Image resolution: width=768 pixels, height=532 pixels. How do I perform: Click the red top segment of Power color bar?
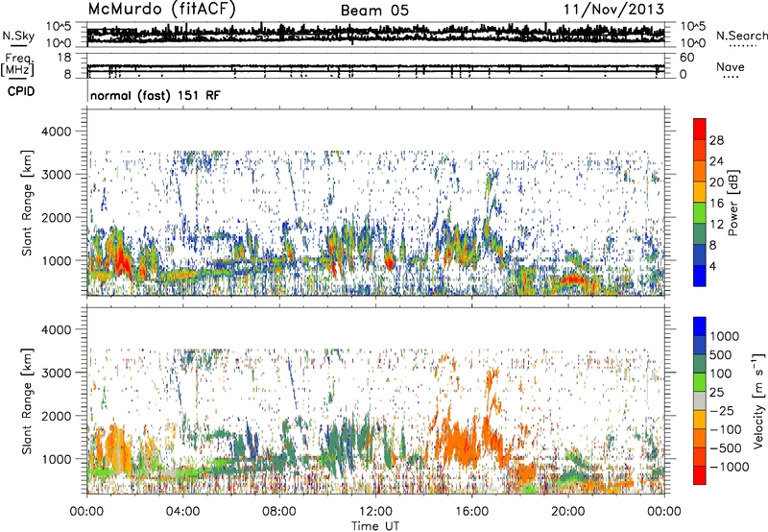(700, 129)
